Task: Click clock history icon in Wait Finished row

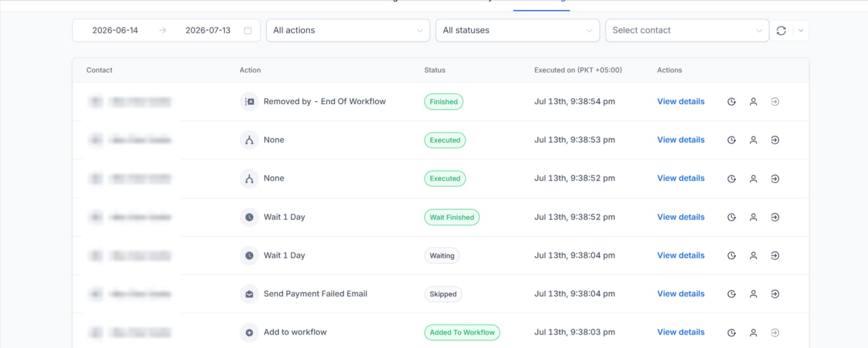Action: (731, 217)
